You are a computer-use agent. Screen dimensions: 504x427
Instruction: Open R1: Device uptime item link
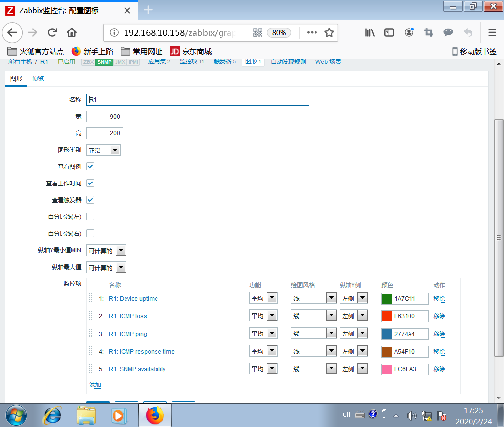(133, 298)
